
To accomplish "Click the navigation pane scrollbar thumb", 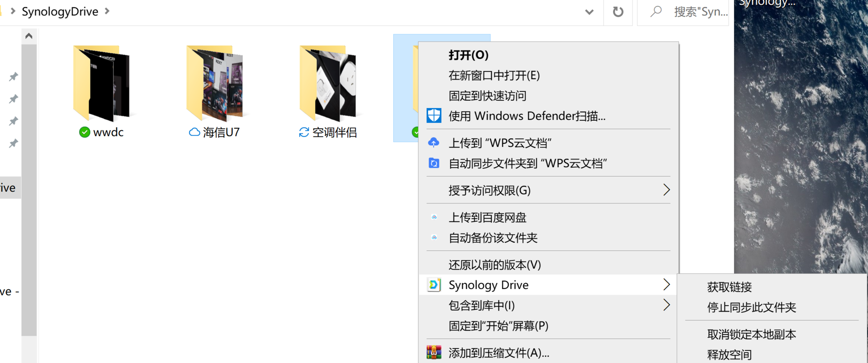I will pos(29,190).
